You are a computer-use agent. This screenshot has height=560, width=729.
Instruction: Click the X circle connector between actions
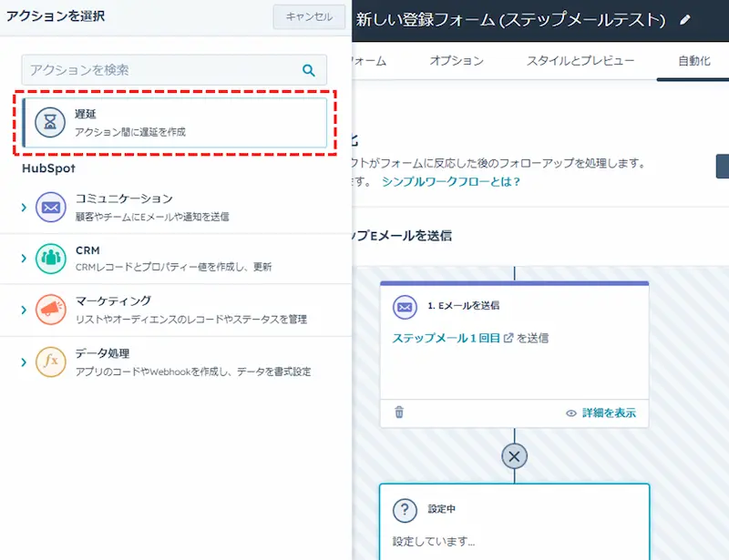514,456
